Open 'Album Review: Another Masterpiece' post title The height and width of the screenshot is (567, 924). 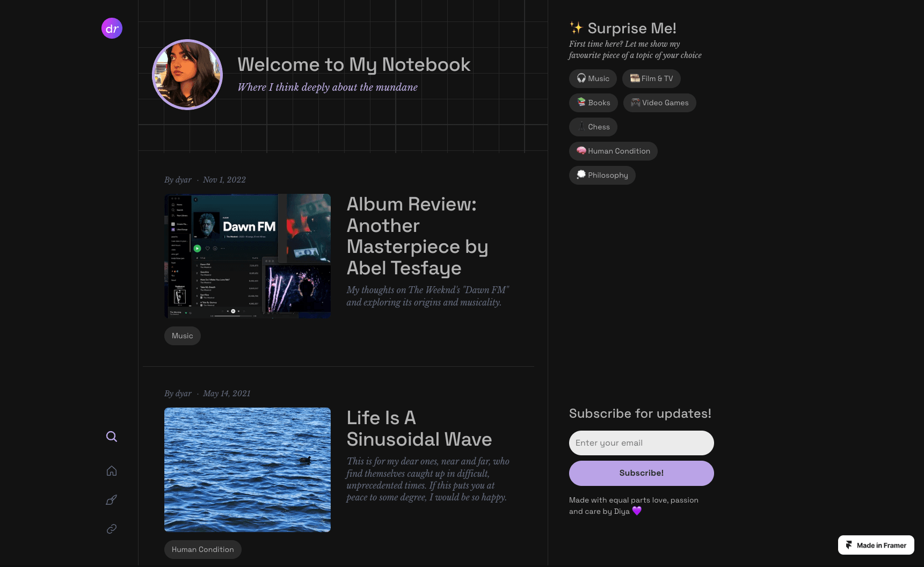coord(418,236)
